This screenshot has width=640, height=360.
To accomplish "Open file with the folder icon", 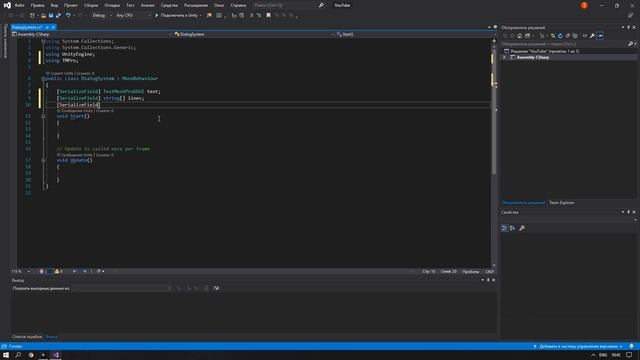I will coord(43,16).
